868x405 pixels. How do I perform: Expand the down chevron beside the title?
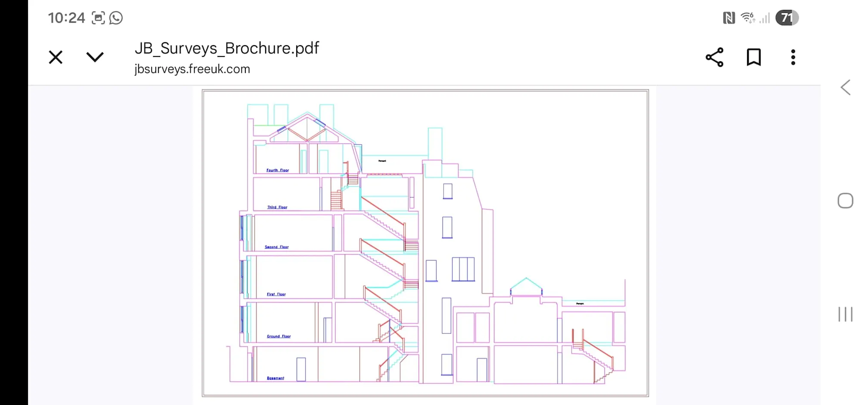95,57
